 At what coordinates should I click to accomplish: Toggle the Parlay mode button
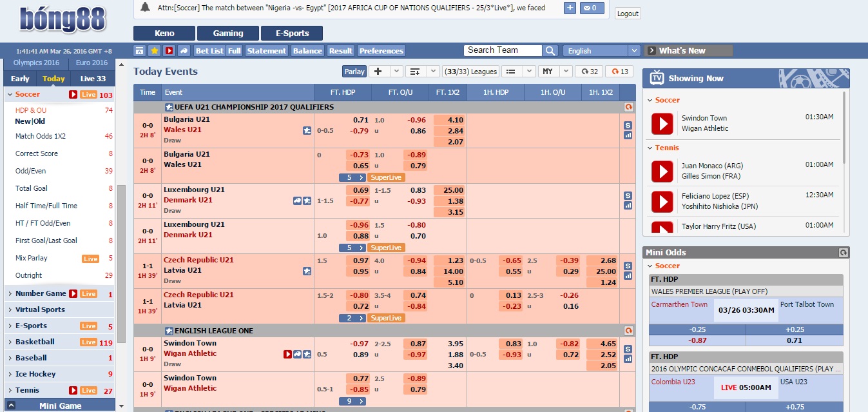(x=354, y=72)
